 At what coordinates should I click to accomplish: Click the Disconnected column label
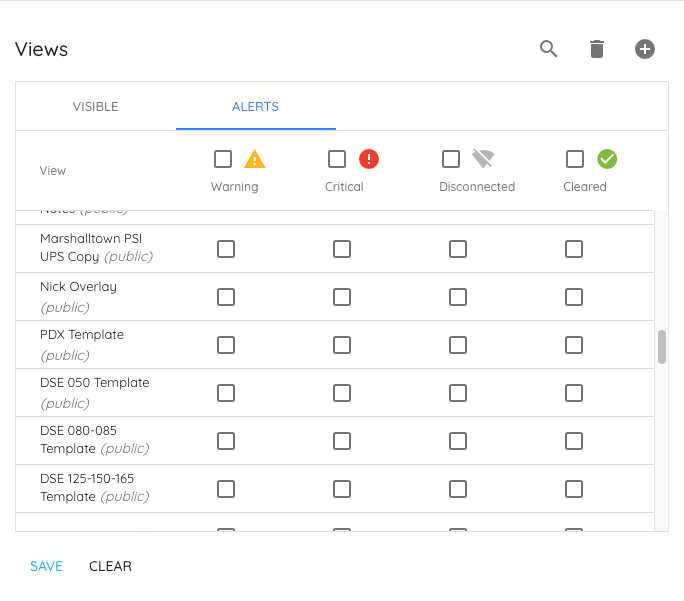477,187
